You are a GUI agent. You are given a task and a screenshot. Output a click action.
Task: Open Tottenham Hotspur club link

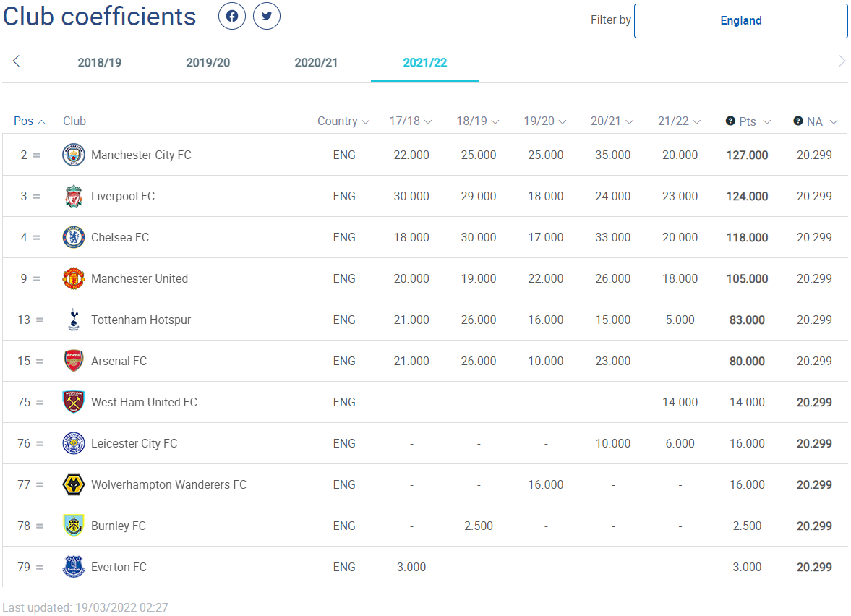tap(141, 320)
